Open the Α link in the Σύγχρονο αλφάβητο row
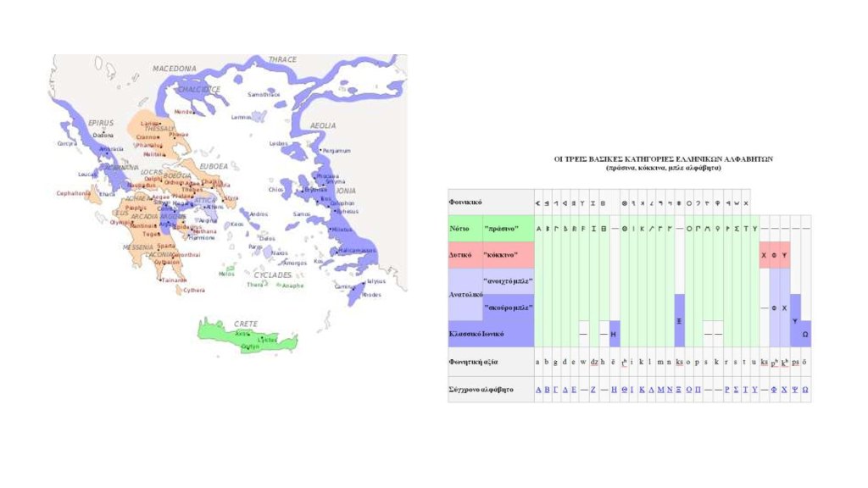The width and height of the screenshot is (868, 488). 539,390
